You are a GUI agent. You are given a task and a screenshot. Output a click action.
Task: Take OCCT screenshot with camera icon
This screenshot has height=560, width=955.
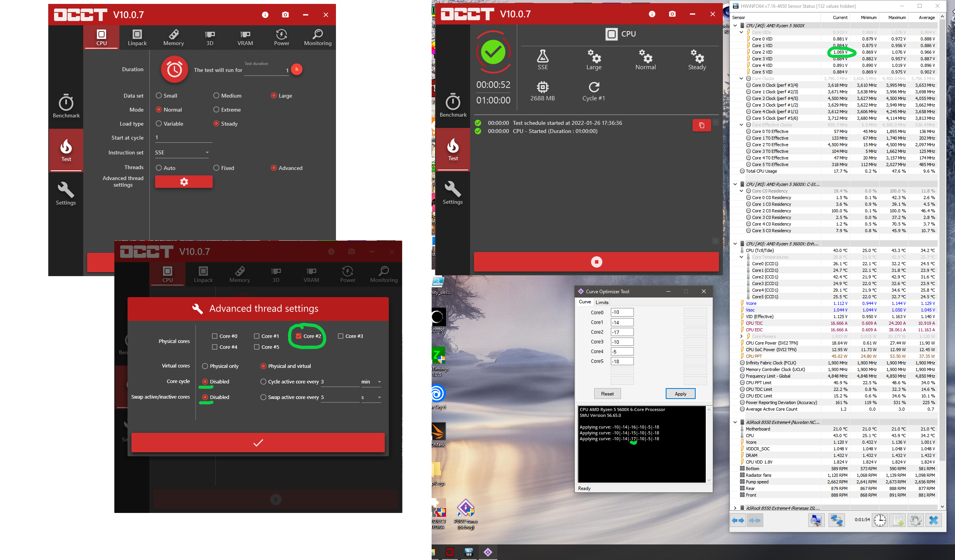285,15
